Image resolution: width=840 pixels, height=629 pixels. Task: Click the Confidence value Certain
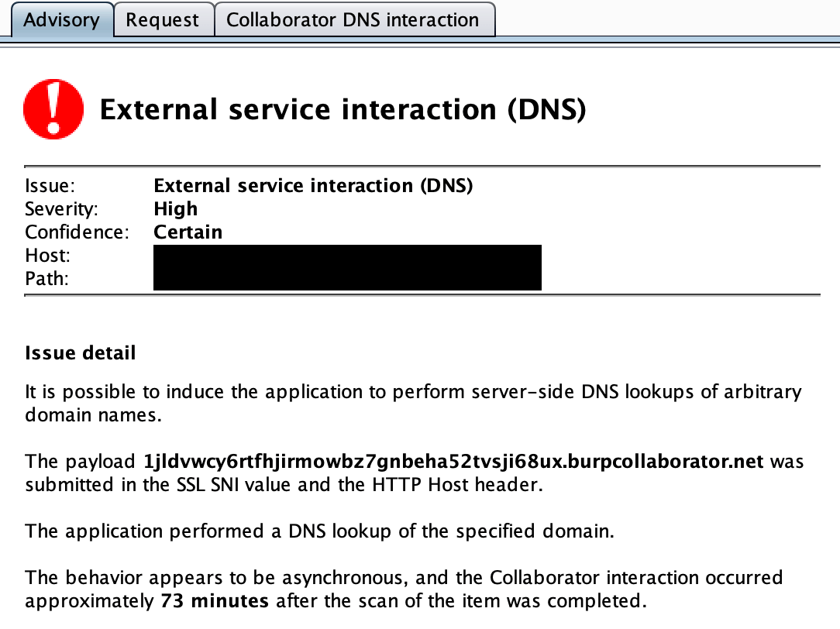pos(188,232)
